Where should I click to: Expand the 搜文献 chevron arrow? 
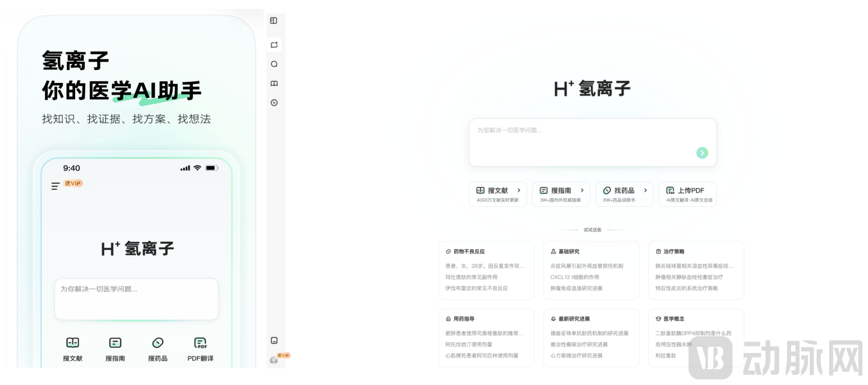[519, 191]
